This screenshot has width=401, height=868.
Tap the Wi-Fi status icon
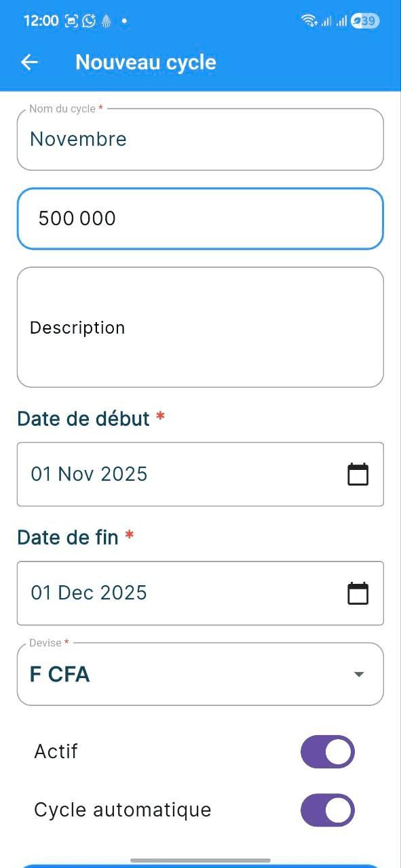309,21
